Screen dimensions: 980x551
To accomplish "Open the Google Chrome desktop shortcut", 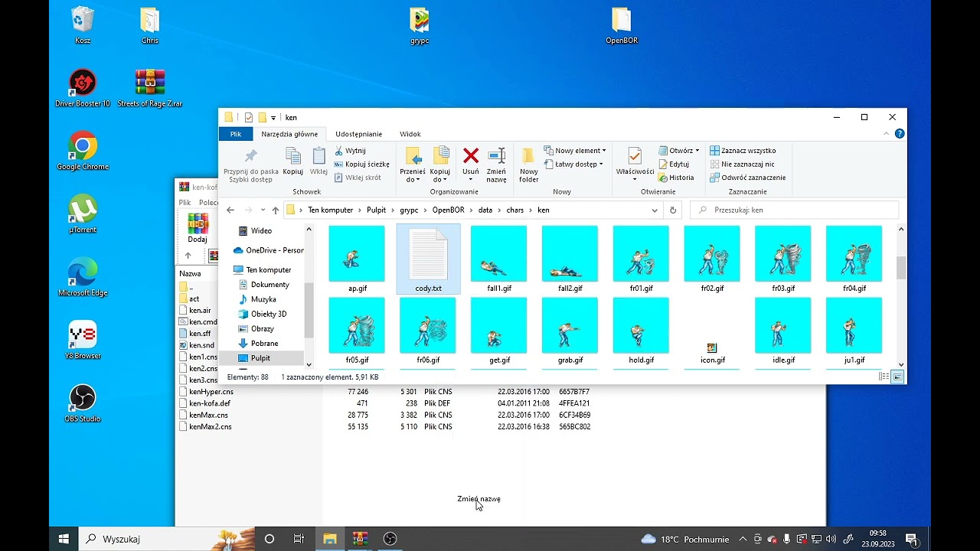I will pos(83,150).
